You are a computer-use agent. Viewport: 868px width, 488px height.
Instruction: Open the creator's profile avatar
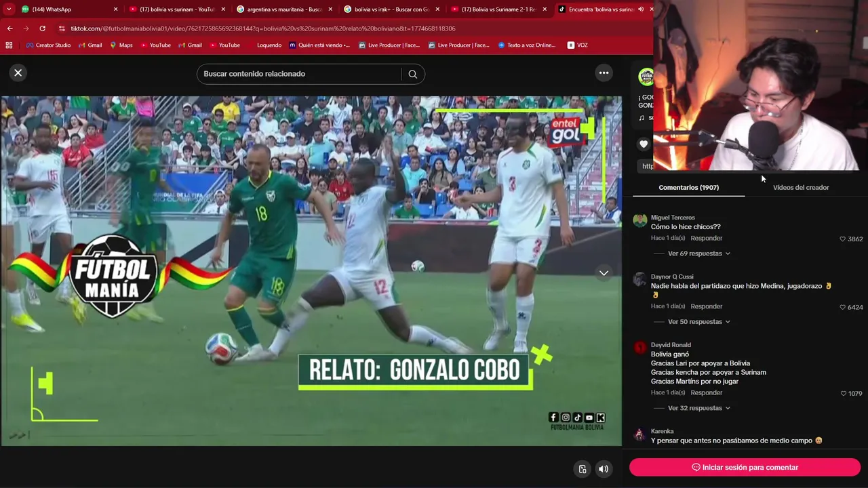coord(646,77)
